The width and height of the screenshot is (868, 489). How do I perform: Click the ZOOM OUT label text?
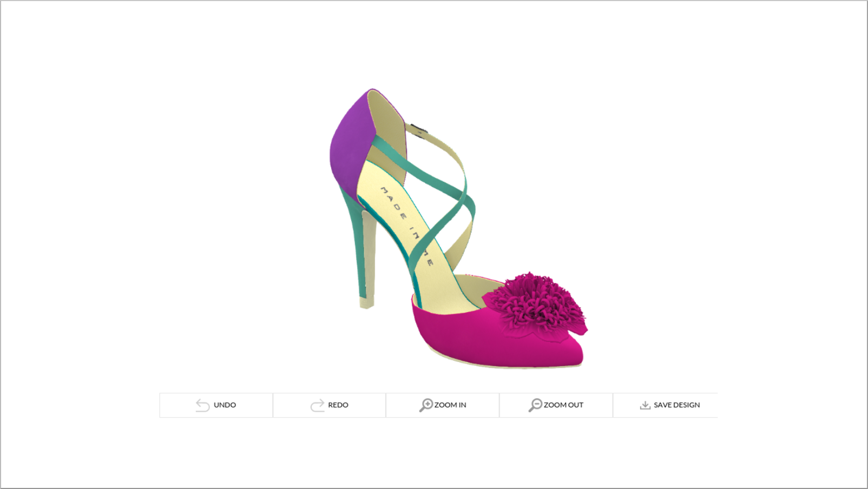(563, 405)
